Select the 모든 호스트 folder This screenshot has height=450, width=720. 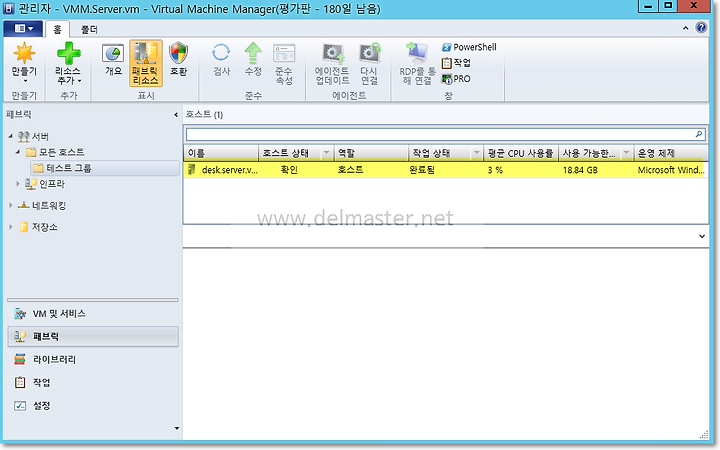(x=56, y=152)
